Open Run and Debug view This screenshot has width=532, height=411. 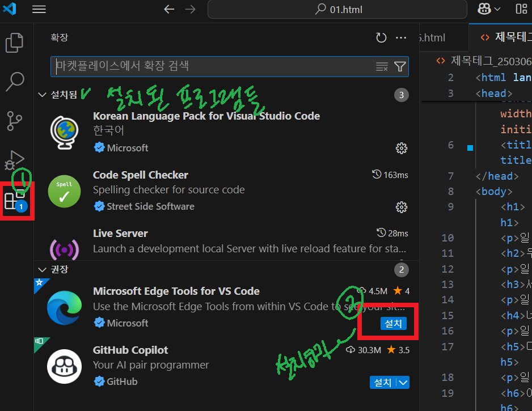click(15, 160)
